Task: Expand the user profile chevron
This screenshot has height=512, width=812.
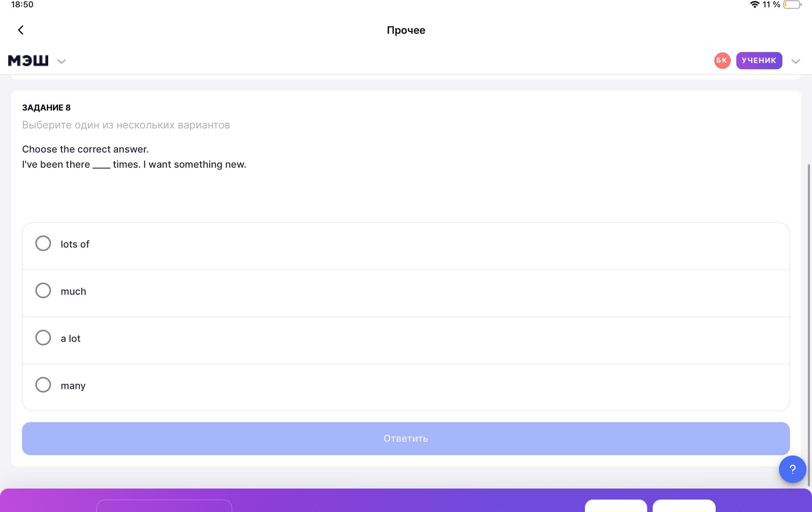Action: pyautogui.click(x=796, y=61)
